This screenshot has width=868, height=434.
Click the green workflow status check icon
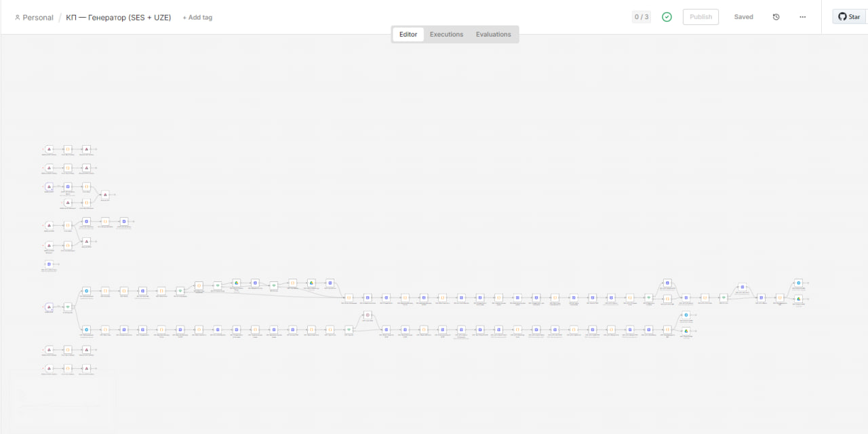click(x=667, y=16)
